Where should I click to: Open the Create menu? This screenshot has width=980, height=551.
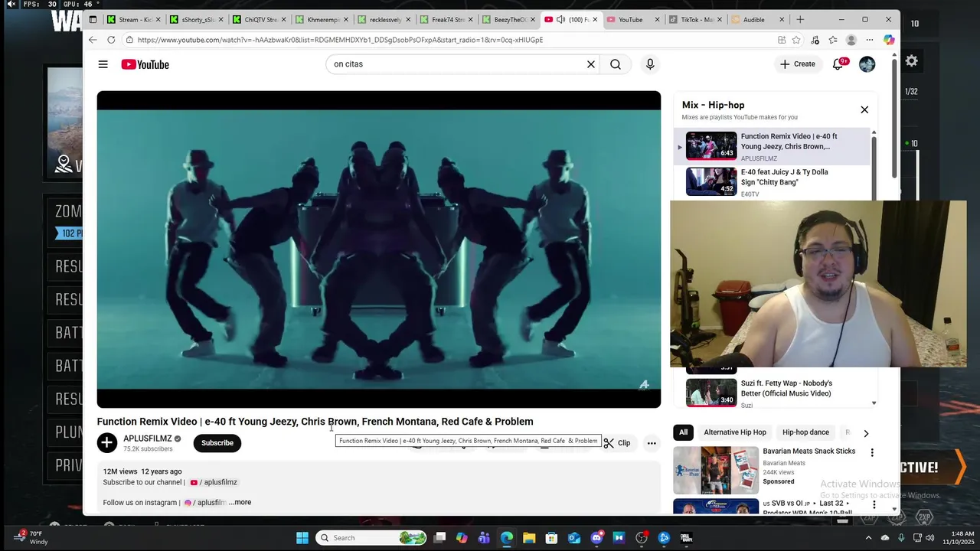(798, 64)
